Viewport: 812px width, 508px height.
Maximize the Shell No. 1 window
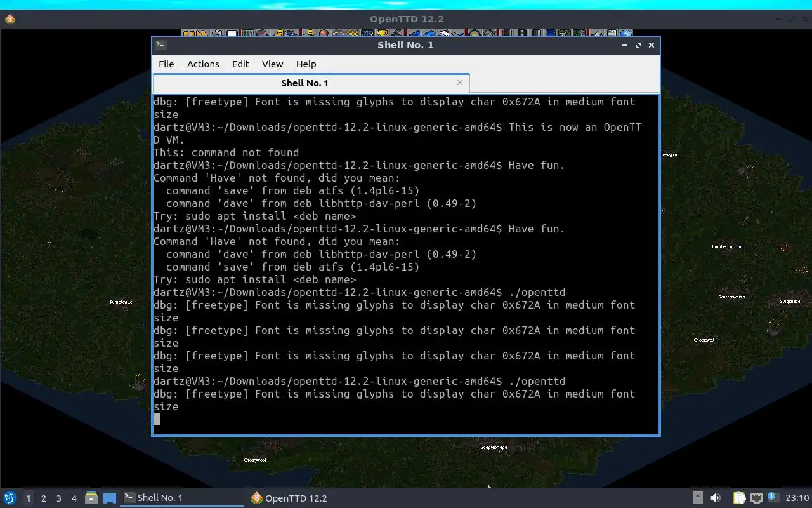coord(638,45)
